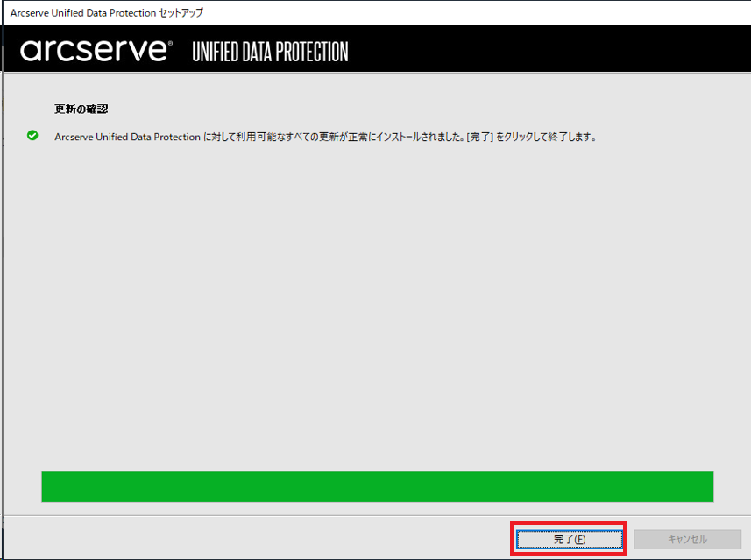Click the green update progress bar

[378, 486]
